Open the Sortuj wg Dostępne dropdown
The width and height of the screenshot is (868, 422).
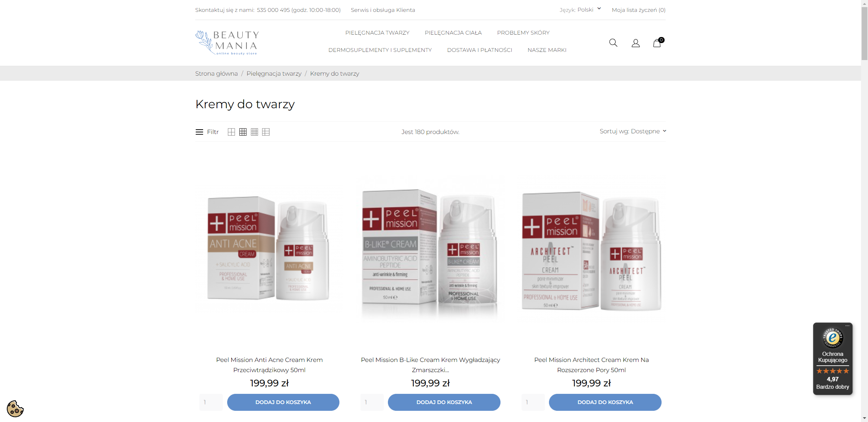coord(633,131)
